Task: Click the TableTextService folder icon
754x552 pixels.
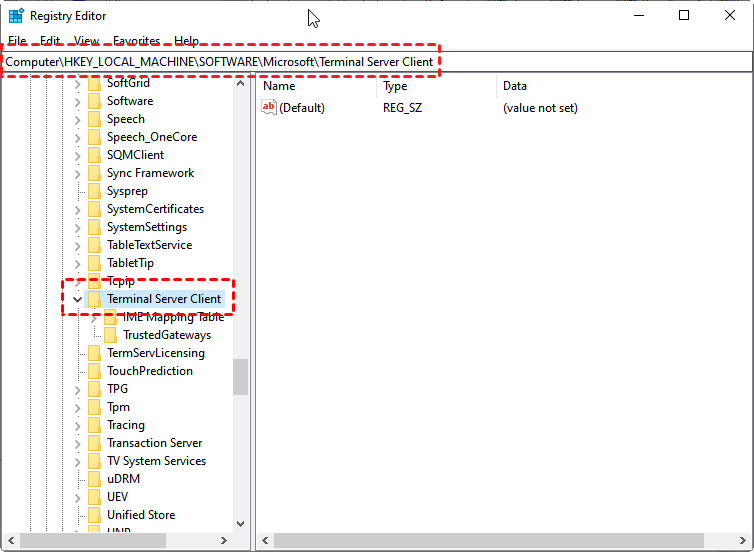Action: click(95, 245)
